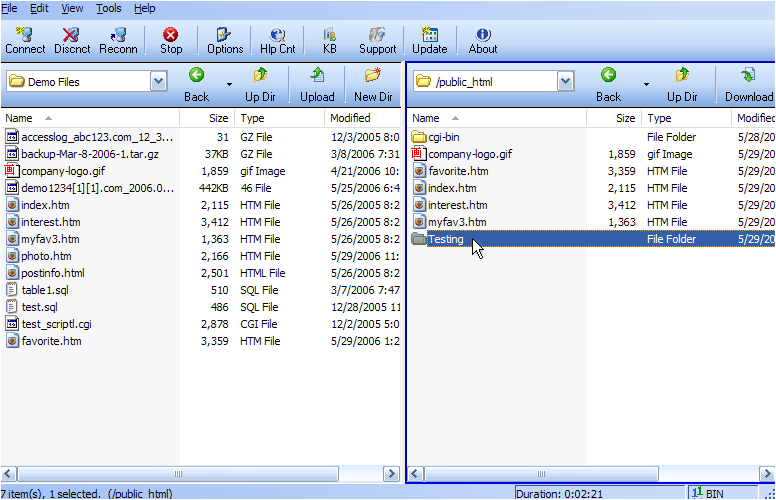Image resolution: width=776 pixels, height=500 pixels.
Task: Go Back in remote pane
Action: [608, 85]
